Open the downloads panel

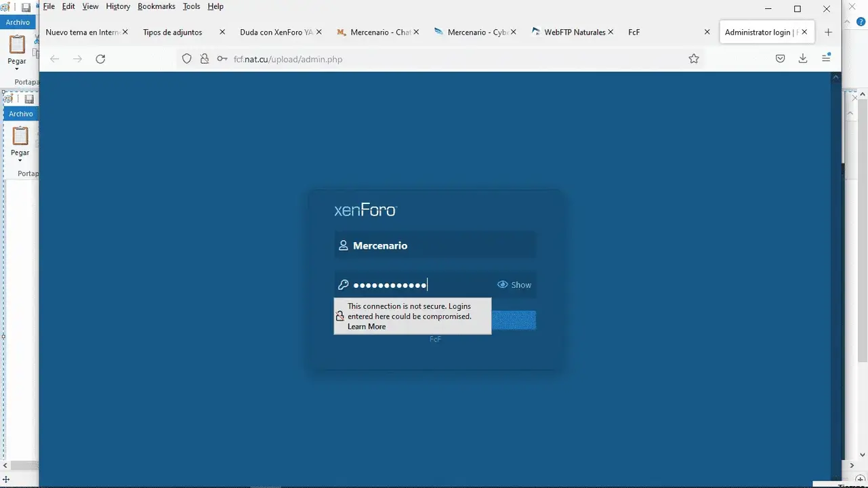pyautogui.click(x=803, y=59)
